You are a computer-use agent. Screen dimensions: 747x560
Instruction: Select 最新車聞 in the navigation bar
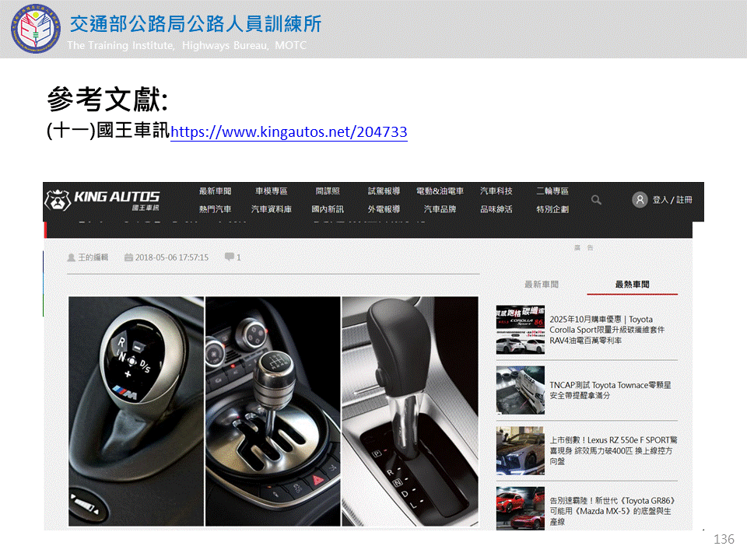click(215, 191)
